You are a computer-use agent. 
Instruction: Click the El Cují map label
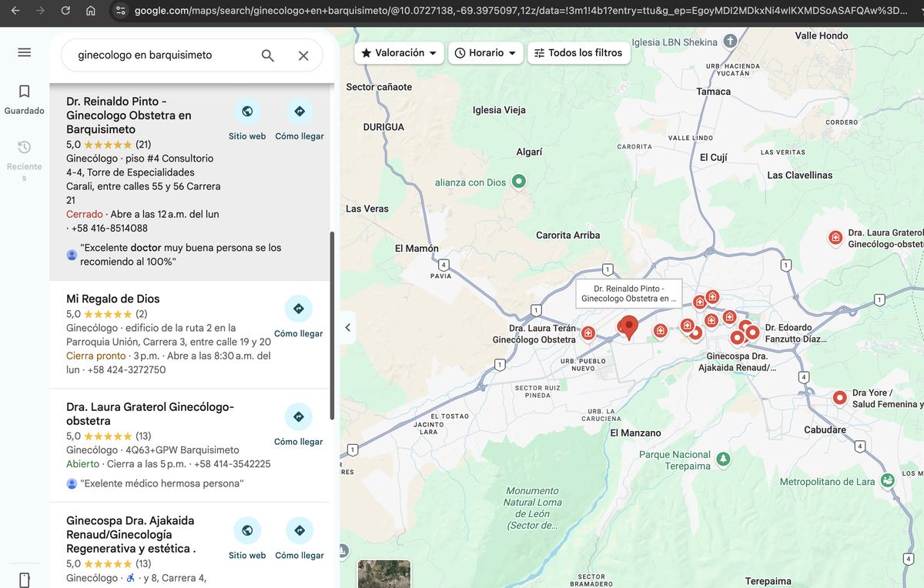pos(713,157)
